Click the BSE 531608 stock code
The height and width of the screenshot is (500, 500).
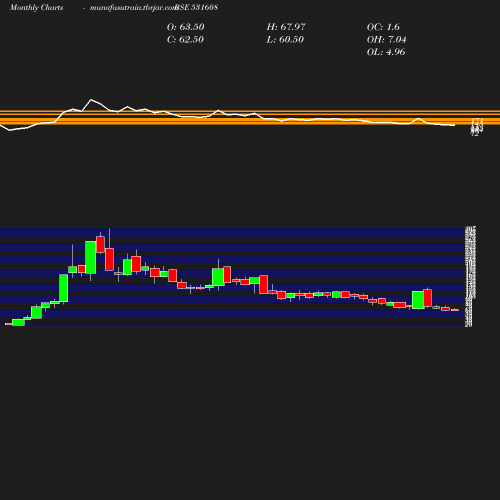197,7
